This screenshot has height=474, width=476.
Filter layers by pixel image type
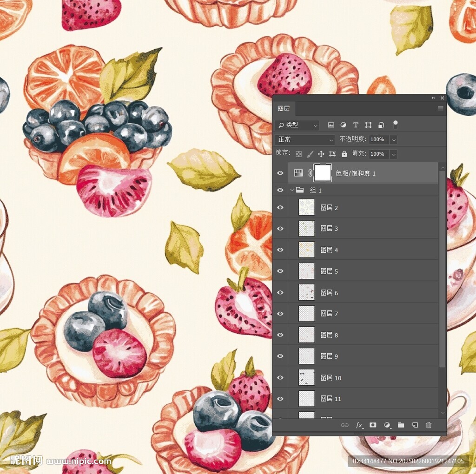331,125
